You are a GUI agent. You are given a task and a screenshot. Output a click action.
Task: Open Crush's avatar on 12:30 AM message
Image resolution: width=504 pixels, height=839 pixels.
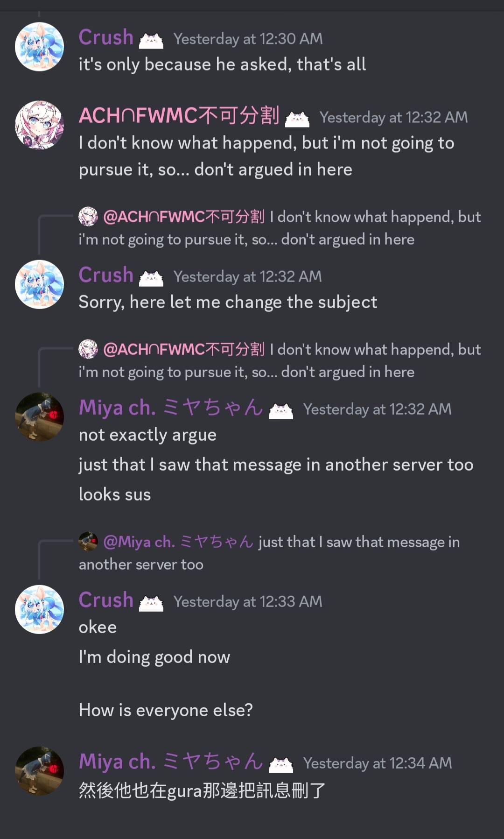click(x=39, y=47)
